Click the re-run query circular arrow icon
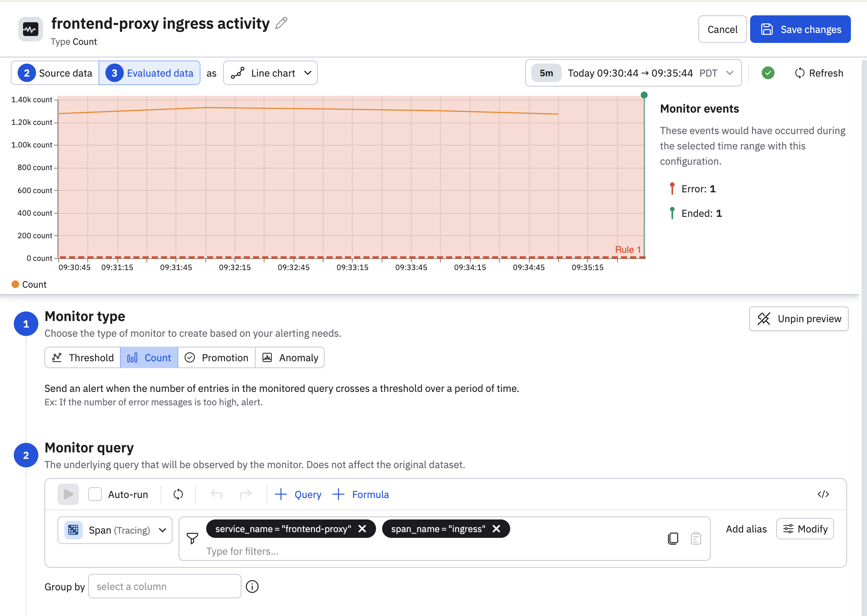The height and width of the screenshot is (616, 867). tap(178, 494)
